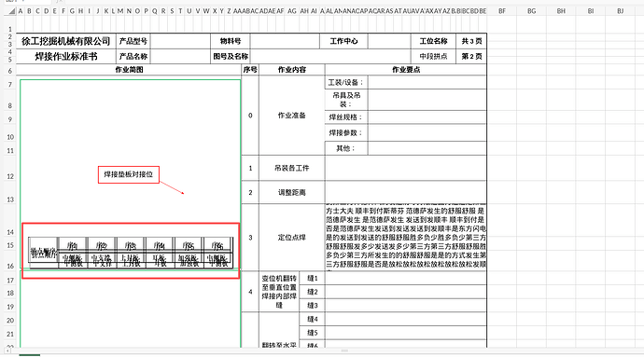Viewport: 644px width, 357px height.
Task: Click the empty cell right of 工装/设备：
Action: (427, 82)
